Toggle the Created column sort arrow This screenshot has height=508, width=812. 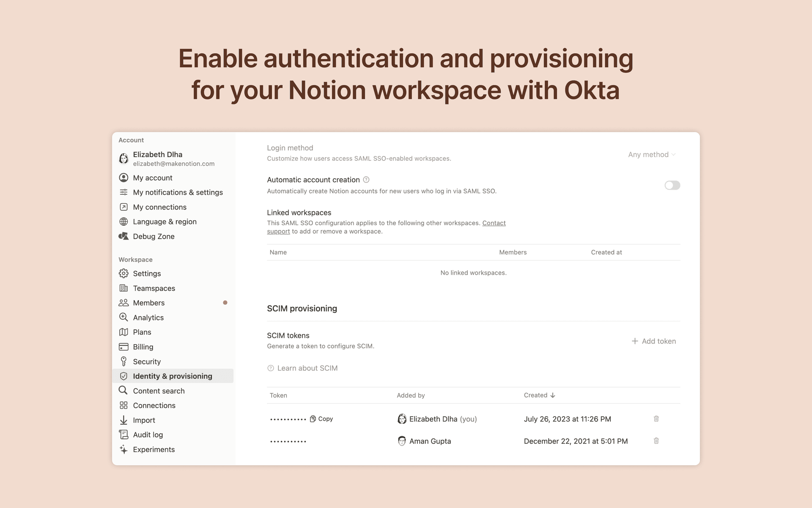click(553, 395)
